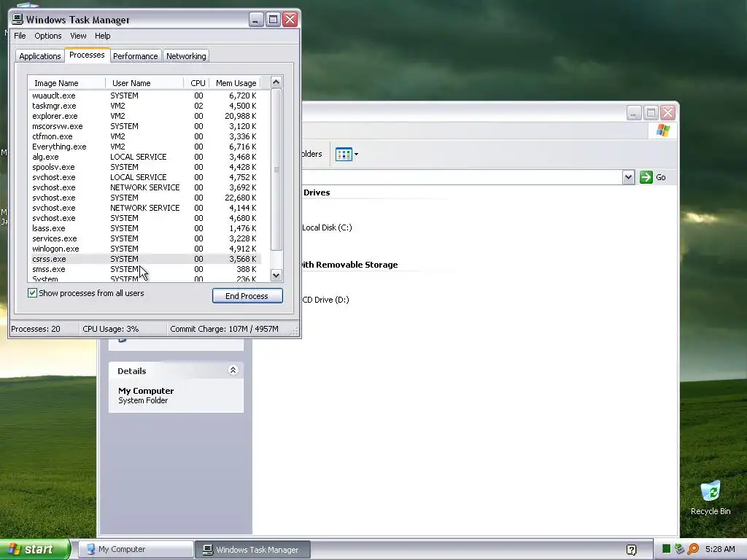Select the wuauclt.exe process row

point(145,96)
